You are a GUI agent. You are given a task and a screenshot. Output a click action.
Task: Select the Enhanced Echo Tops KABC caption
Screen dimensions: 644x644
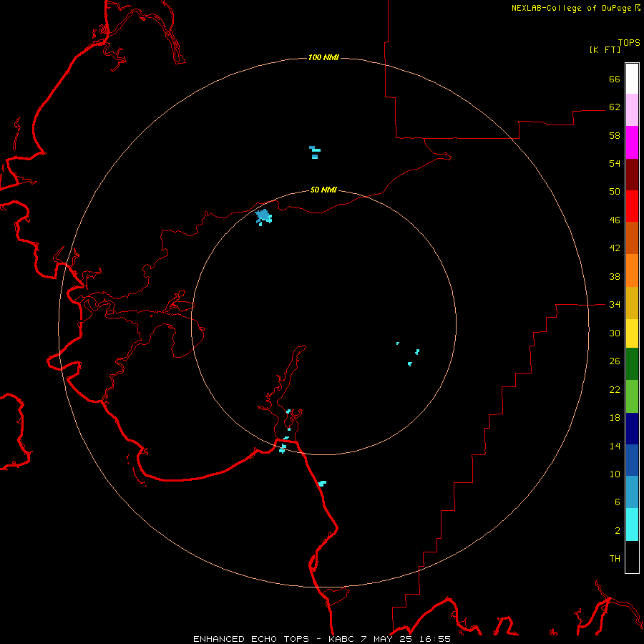coord(322,639)
